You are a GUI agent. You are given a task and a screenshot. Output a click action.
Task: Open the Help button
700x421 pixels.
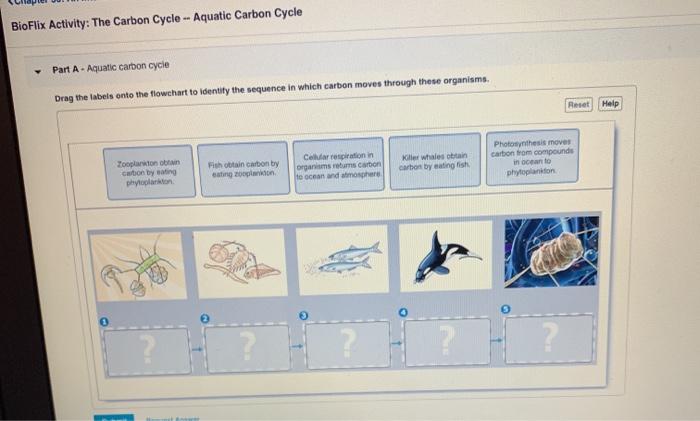(x=610, y=104)
